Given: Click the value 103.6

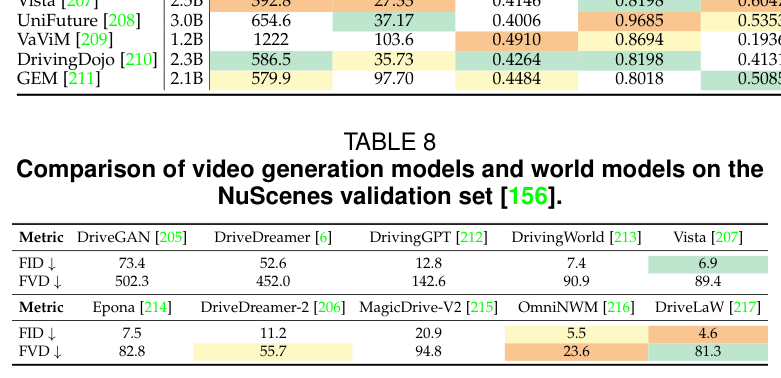Looking at the screenshot, I should click(394, 40).
